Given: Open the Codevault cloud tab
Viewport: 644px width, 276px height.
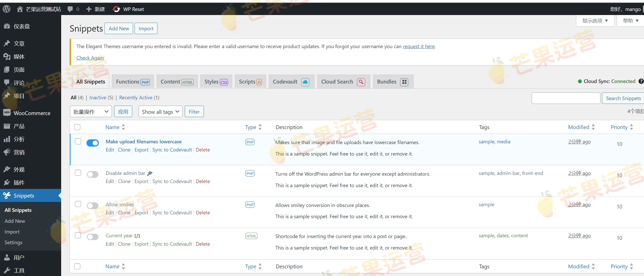Looking at the screenshot, I should (x=291, y=81).
